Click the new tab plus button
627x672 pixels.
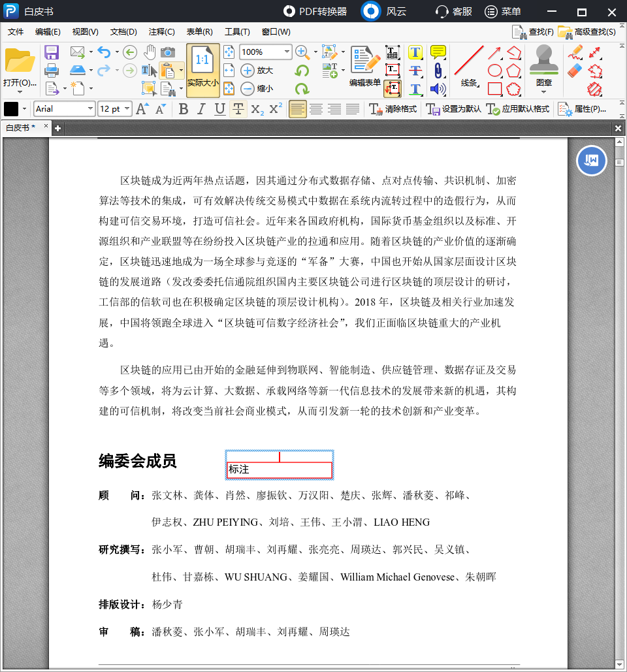[58, 128]
